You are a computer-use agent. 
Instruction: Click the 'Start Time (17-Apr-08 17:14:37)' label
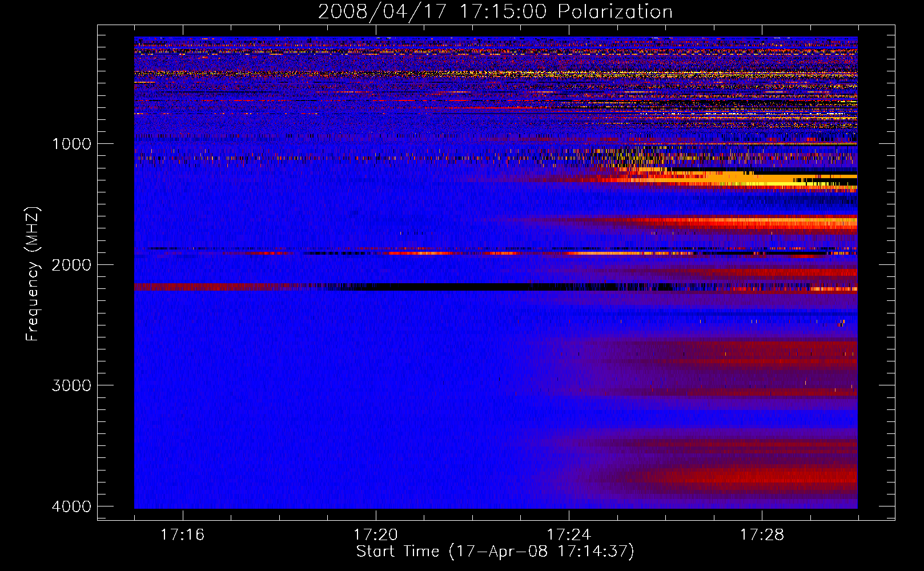click(x=495, y=552)
